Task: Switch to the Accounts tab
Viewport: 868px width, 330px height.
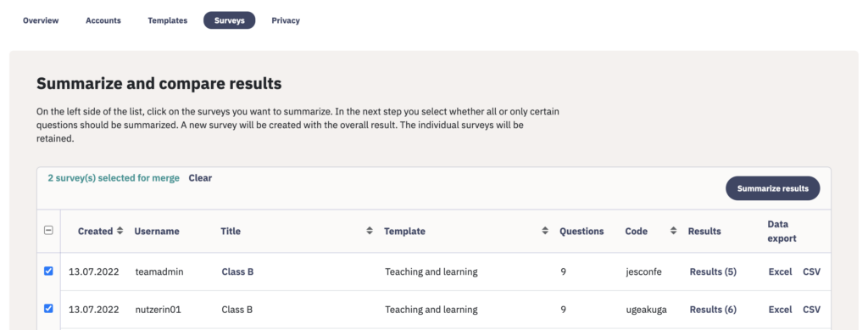Action: (x=103, y=20)
